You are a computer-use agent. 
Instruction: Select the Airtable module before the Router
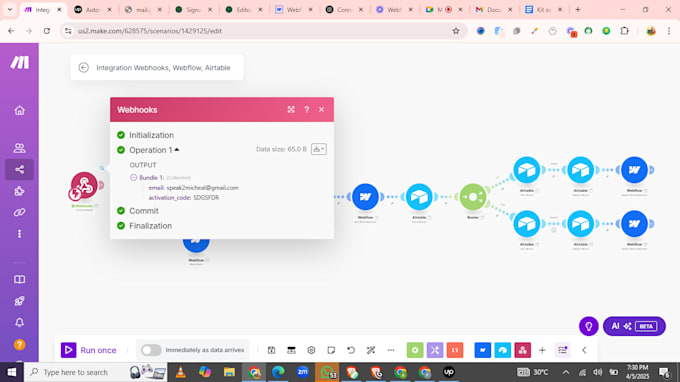(x=419, y=197)
